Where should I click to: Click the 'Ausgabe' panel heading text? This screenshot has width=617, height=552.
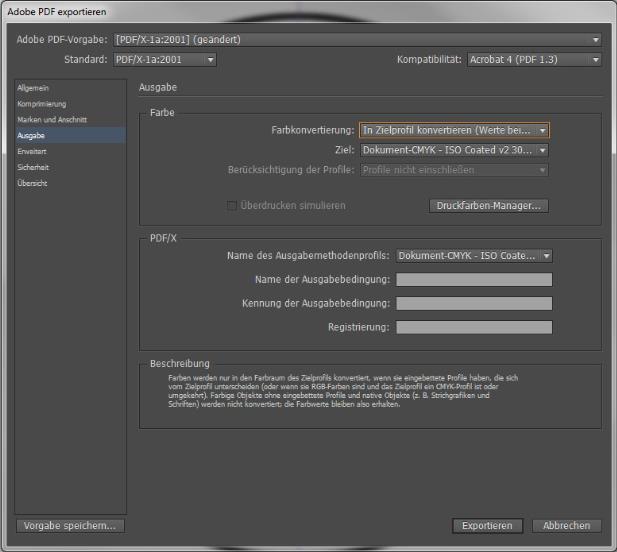tap(158, 87)
